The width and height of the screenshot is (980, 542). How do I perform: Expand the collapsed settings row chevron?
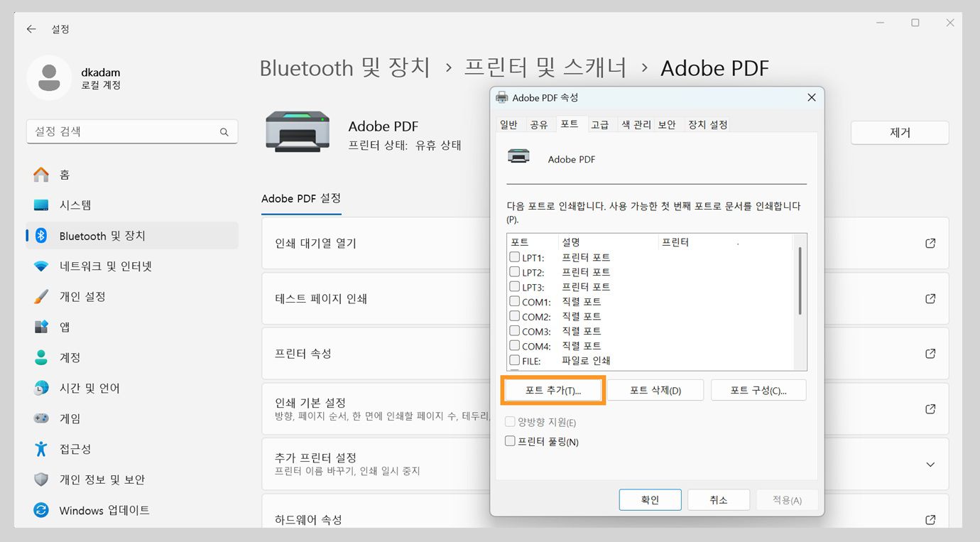pyautogui.click(x=930, y=464)
